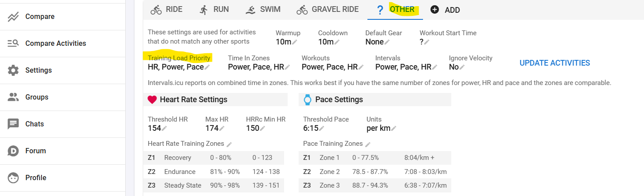Switch to the Ride sport tab

pos(166,9)
